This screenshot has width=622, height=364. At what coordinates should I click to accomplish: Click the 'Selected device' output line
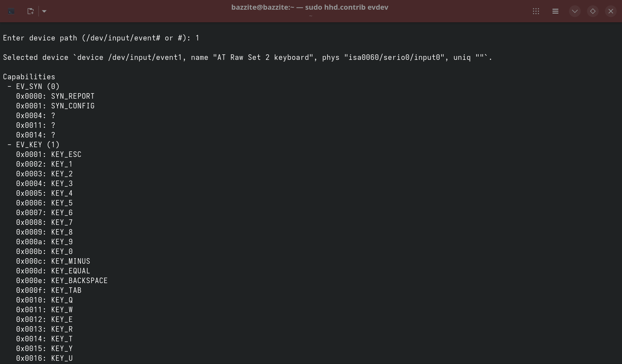(248, 58)
